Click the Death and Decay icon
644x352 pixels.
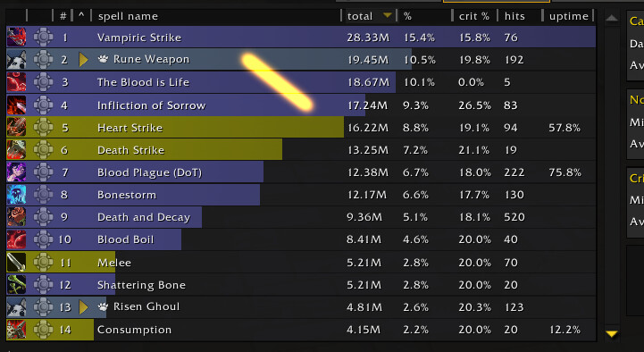click(16, 217)
